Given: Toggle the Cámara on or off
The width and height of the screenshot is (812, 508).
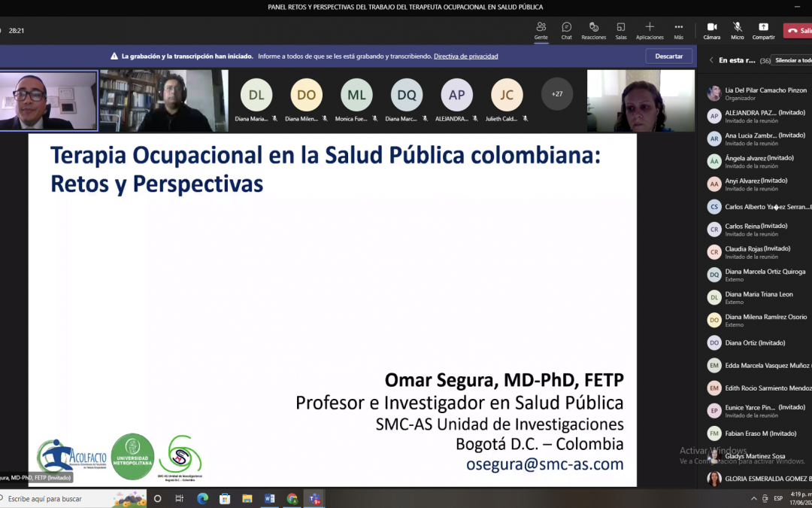Looking at the screenshot, I should (711, 29).
